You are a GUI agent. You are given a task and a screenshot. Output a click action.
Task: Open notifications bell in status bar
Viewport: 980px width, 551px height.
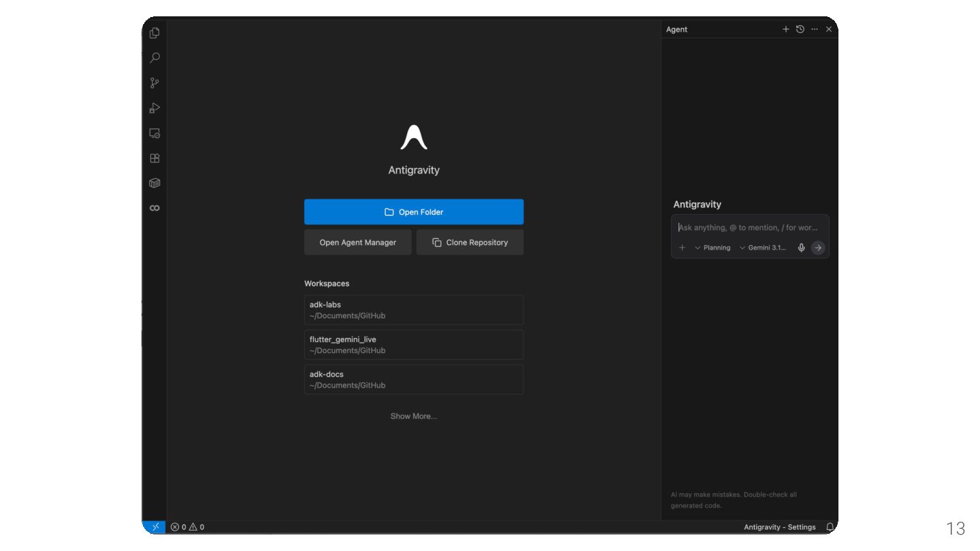click(830, 527)
